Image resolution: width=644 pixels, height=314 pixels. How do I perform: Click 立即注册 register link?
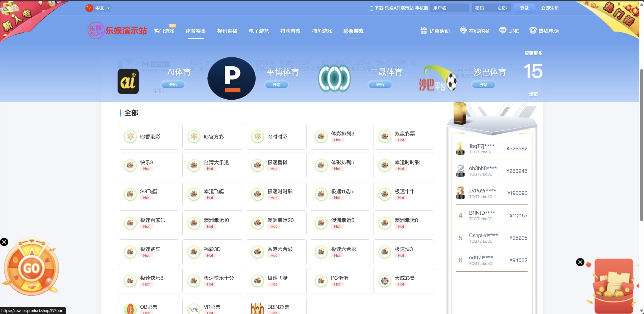(550, 8)
